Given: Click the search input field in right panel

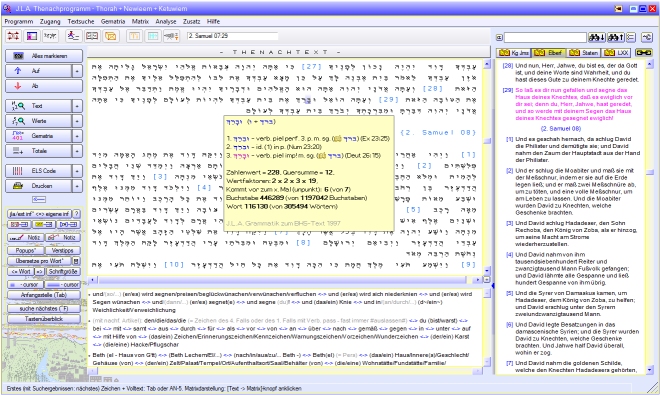Looking at the screenshot, I should 545,38.
